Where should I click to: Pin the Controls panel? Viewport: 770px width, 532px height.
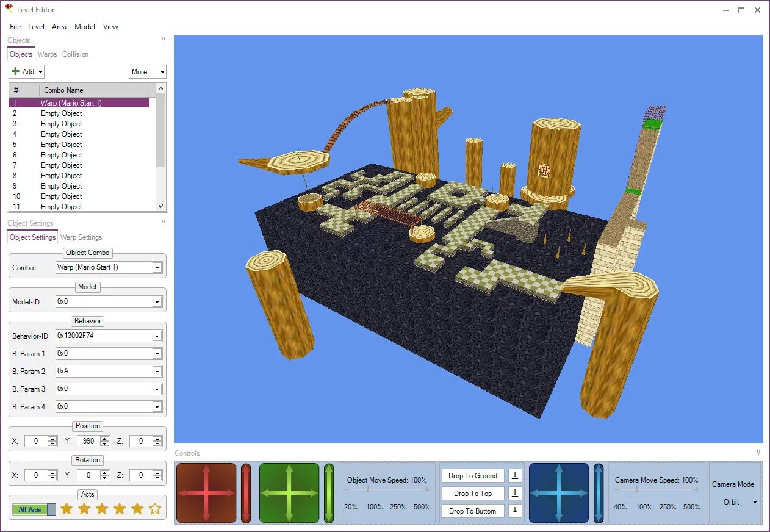(758, 453)
